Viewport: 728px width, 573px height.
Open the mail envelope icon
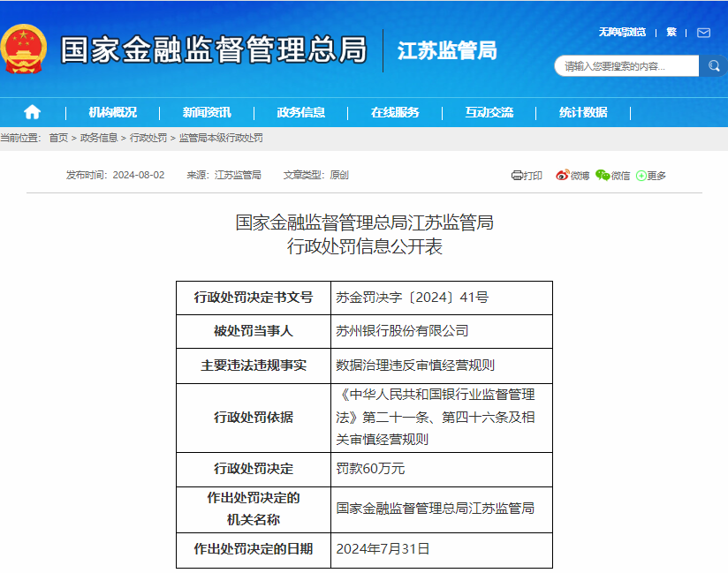point(703,33)
